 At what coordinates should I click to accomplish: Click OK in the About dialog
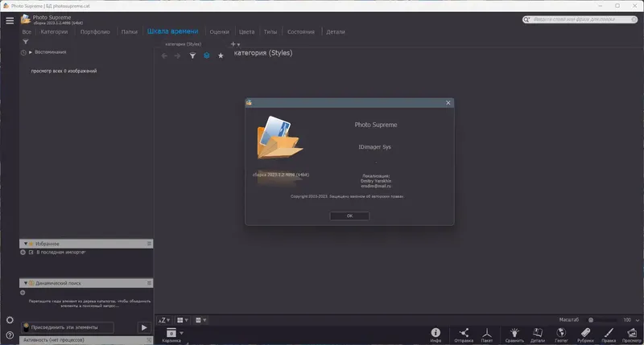(349, 216)
